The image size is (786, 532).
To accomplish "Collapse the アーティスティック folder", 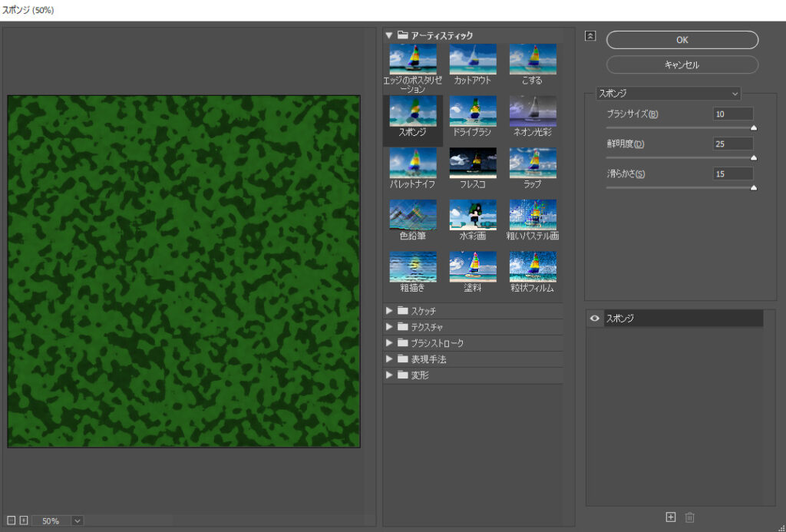I will tap(389, 35).
